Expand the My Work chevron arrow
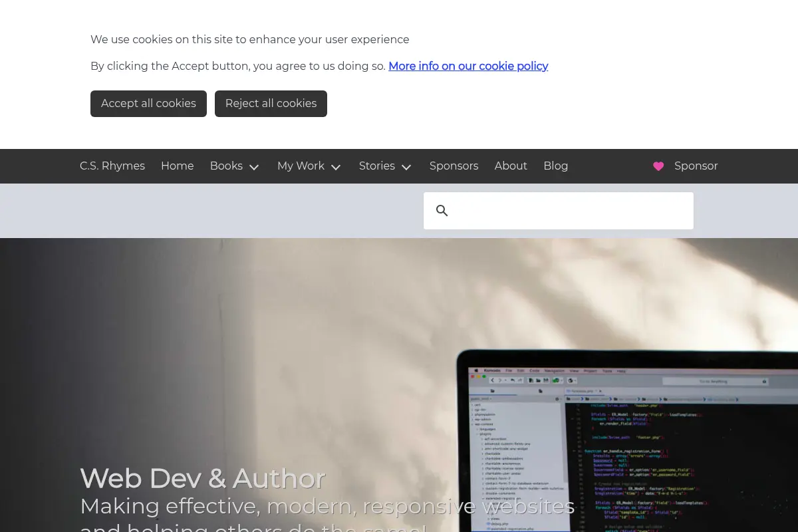This screenshot has height=532, width=798. (336, 167)
